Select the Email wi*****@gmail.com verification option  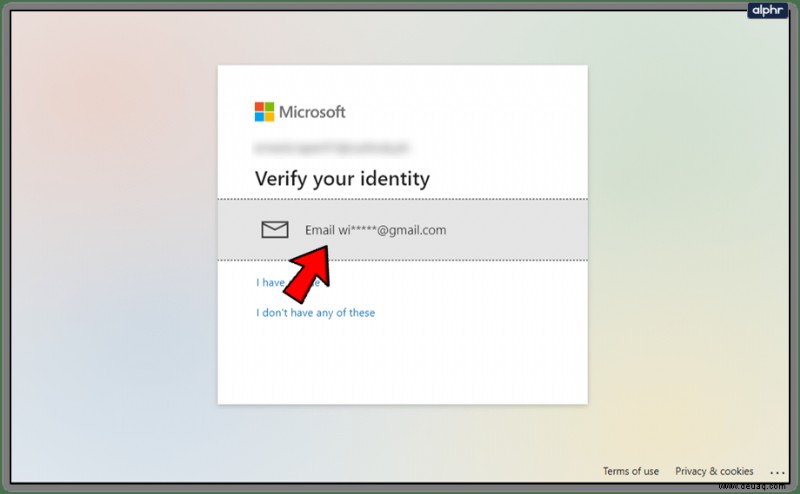tap(403, 230)
